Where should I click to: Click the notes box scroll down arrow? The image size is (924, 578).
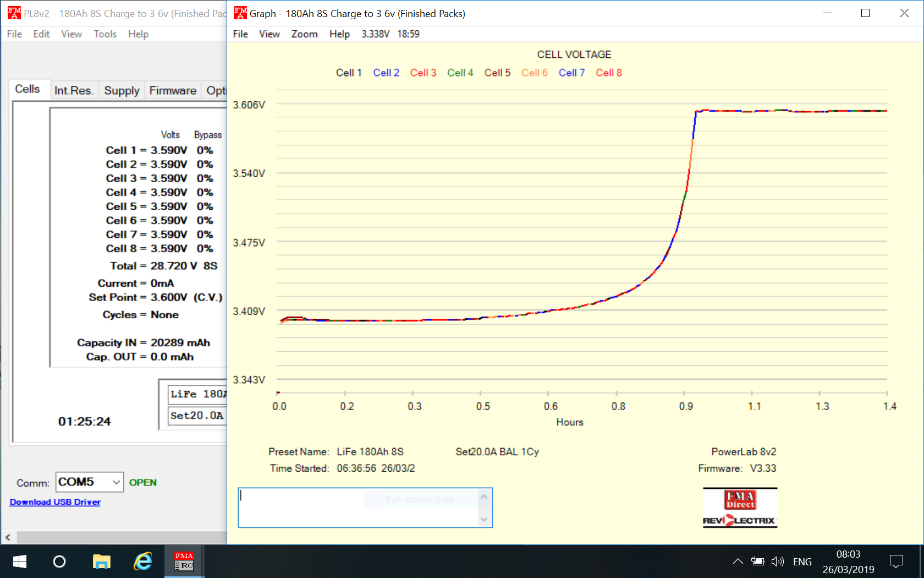pyautogui.click(x=484, y=519)
